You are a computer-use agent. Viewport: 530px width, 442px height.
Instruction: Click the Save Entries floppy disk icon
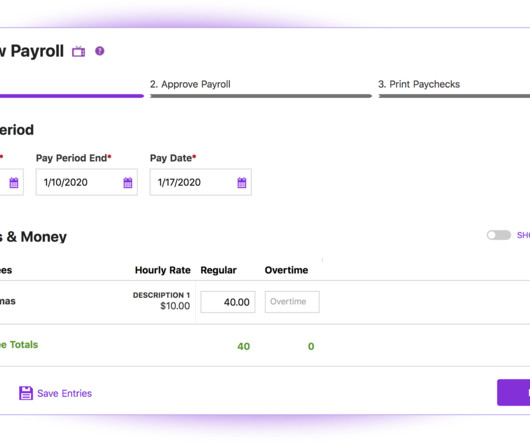pos(26,393)
